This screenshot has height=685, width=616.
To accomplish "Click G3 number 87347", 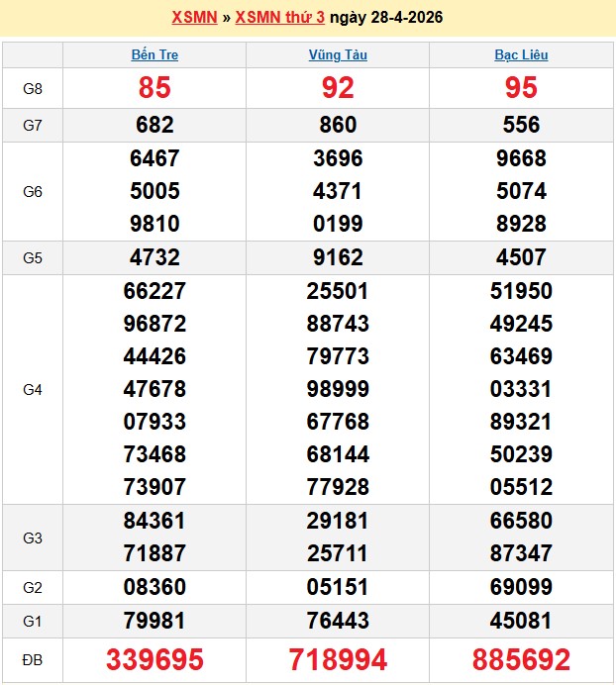I will click(x=521, y=553).
